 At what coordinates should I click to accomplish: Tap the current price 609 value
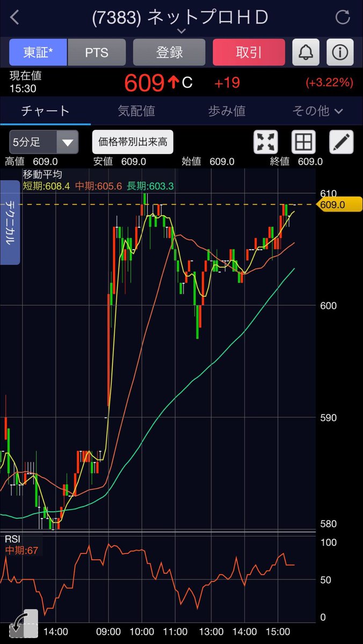[144, 83]
